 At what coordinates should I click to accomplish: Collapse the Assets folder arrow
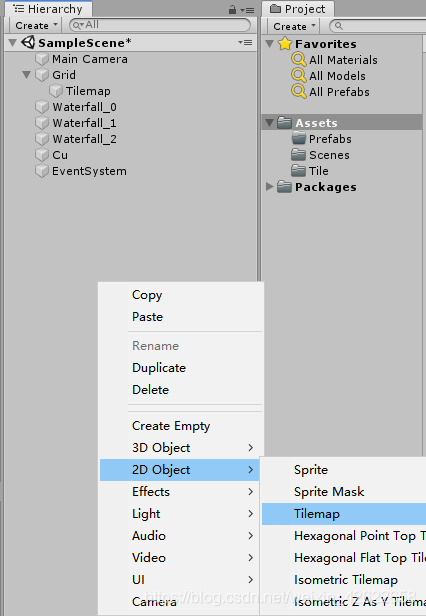[270, 123]
